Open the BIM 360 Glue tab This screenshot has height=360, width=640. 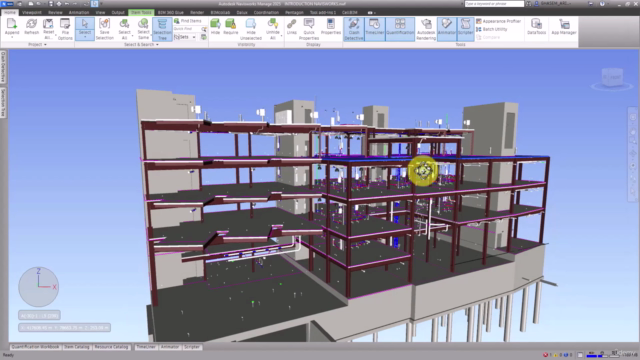(x=171, y=13)
